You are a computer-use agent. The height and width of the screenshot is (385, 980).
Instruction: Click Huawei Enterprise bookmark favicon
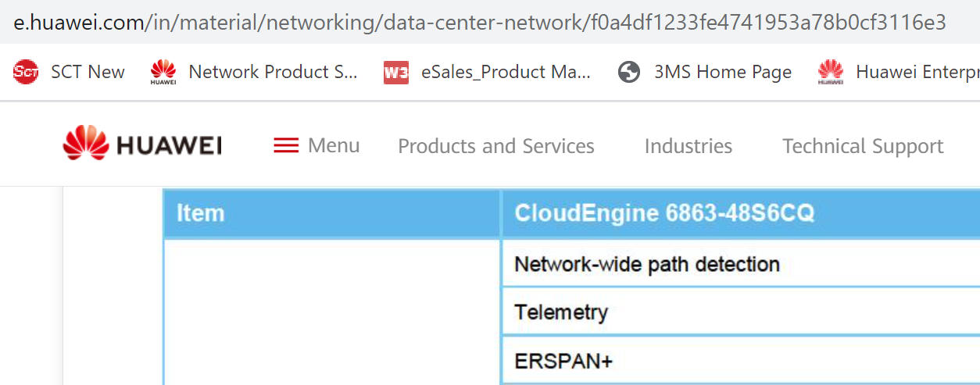coord(831,72)
